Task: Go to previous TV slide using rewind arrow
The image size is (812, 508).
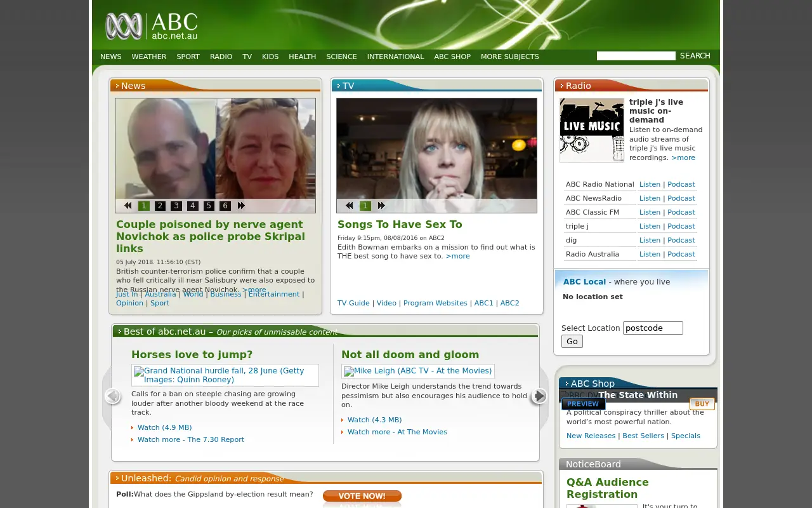Action: (349, 206)
